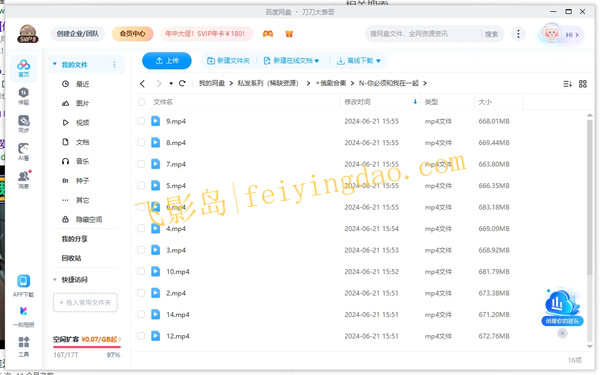Go back with the left arrow navigation icon
The image size is (600, 375).
[142, 83]
